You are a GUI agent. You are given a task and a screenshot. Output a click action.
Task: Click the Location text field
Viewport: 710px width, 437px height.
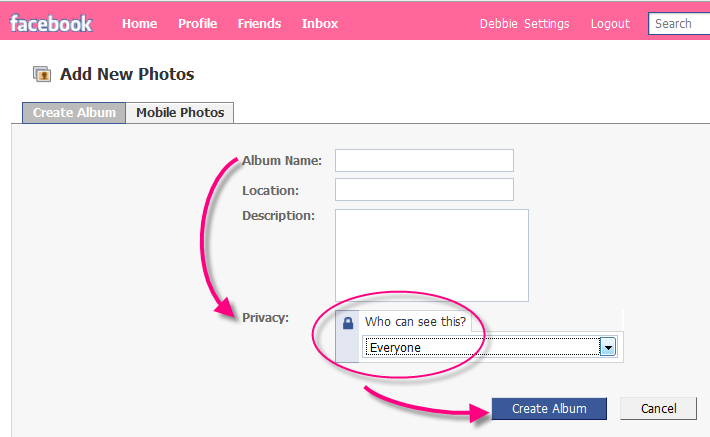pyautogui.click(x=424, y=189)
